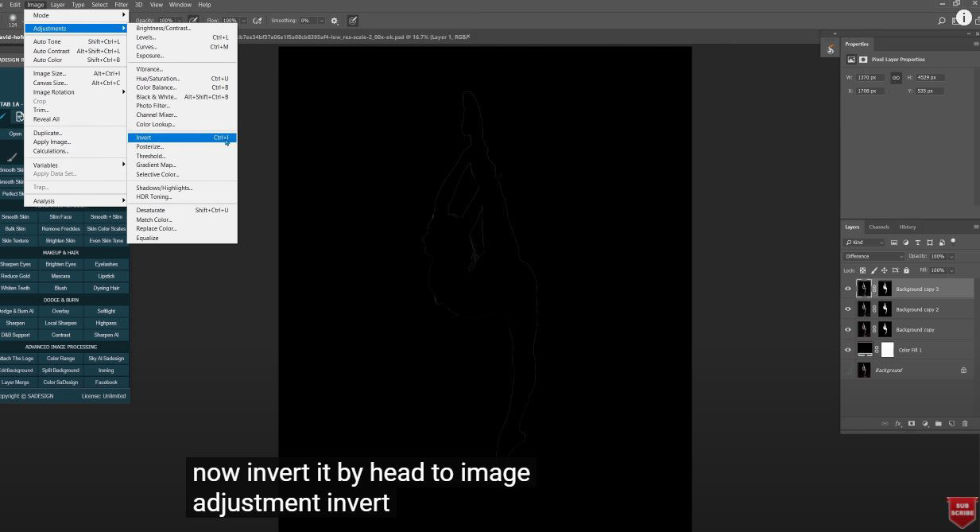Click the Smooth Skin action button
980x532 pixels.
pyautogui.click(x=15, y=217)
